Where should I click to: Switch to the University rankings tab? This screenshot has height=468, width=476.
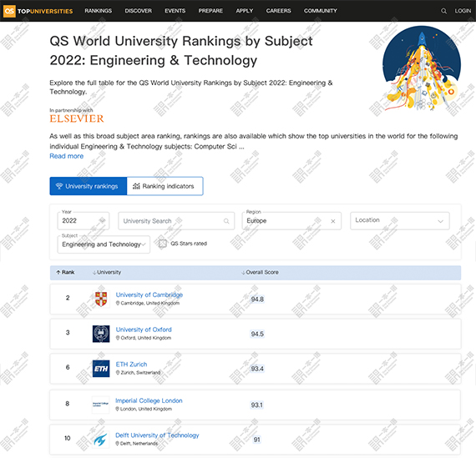pos(89,186)
